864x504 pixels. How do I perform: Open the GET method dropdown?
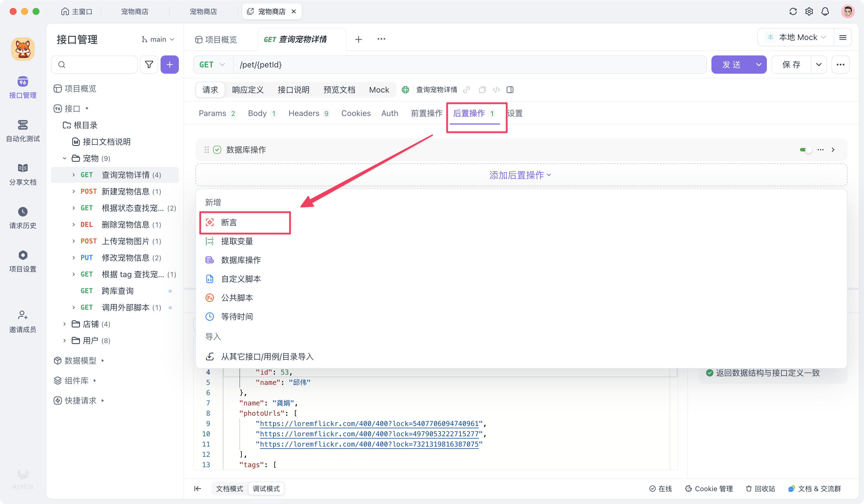pos(212,65)
